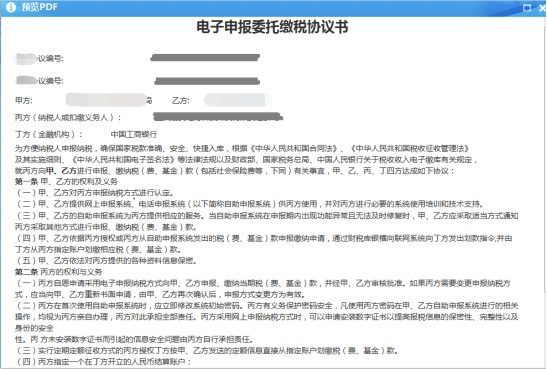Click the 第一条 甲、乙方的权利及义务 heading
The height and width of the screenshot is (369, 547).
click(66, 181)
